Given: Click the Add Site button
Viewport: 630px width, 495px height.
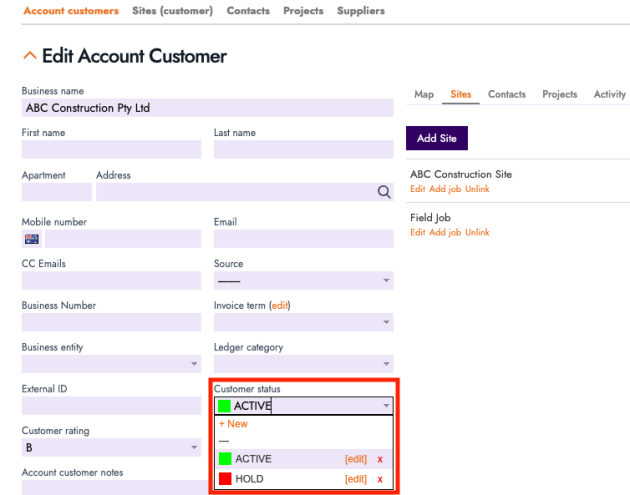Looking at the screenshot, I should [x=436, y=138].
